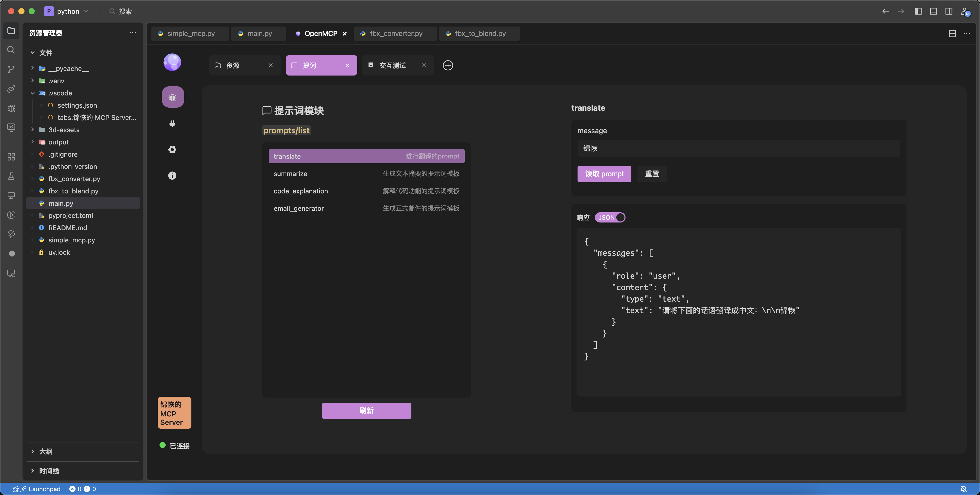Expand the 3d-assets folder

(64, 130)
